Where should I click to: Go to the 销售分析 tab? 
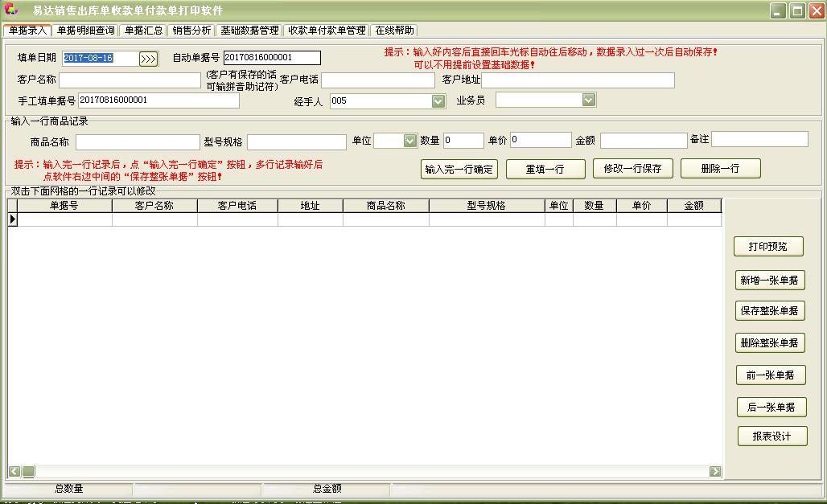pyautogui.click(x=191, y=30)
